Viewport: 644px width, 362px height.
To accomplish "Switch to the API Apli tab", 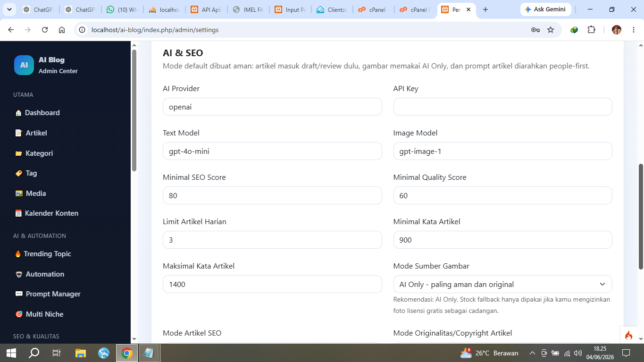I will click(206, 9).
